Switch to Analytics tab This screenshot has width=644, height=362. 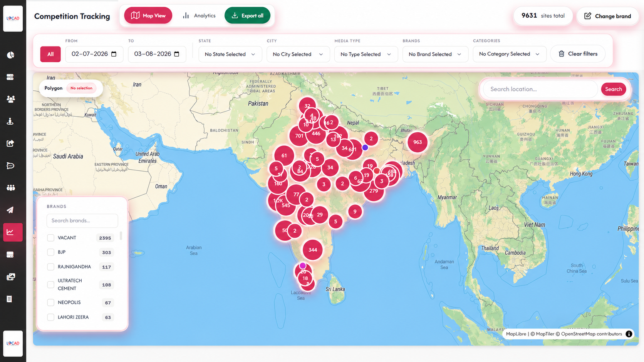[x=199, y=15]
